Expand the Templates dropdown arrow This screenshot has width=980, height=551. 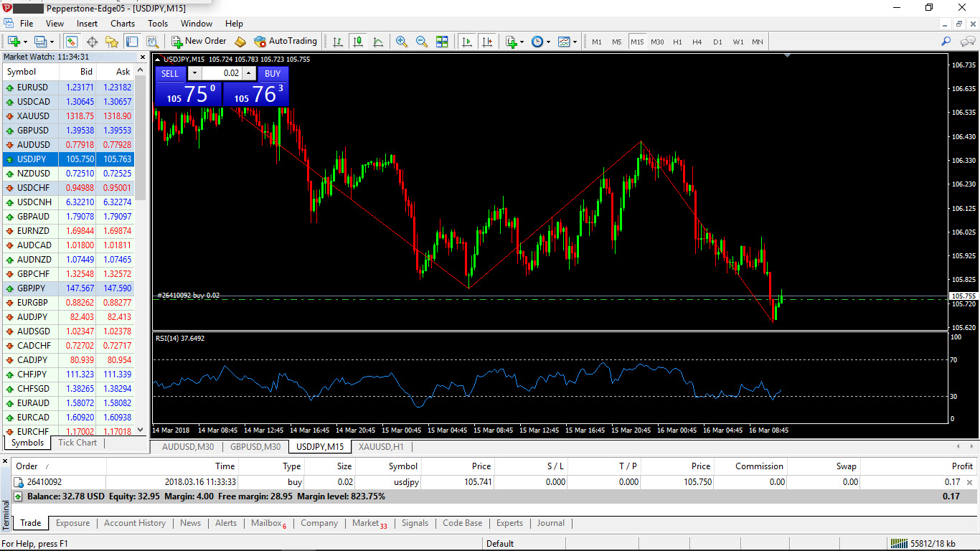(x=575, y=42)
